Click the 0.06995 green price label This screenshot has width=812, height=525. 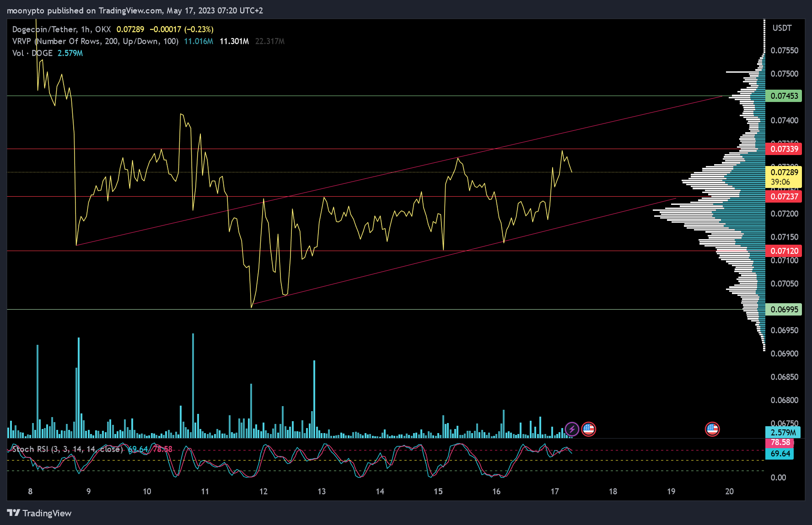784,310
